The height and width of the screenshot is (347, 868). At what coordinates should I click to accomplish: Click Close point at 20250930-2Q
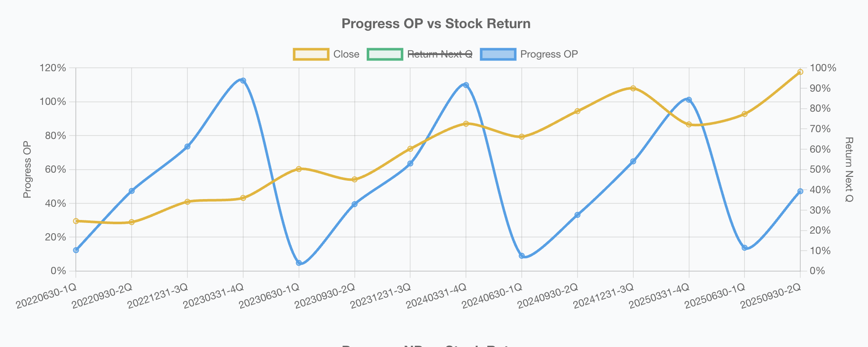800,72
